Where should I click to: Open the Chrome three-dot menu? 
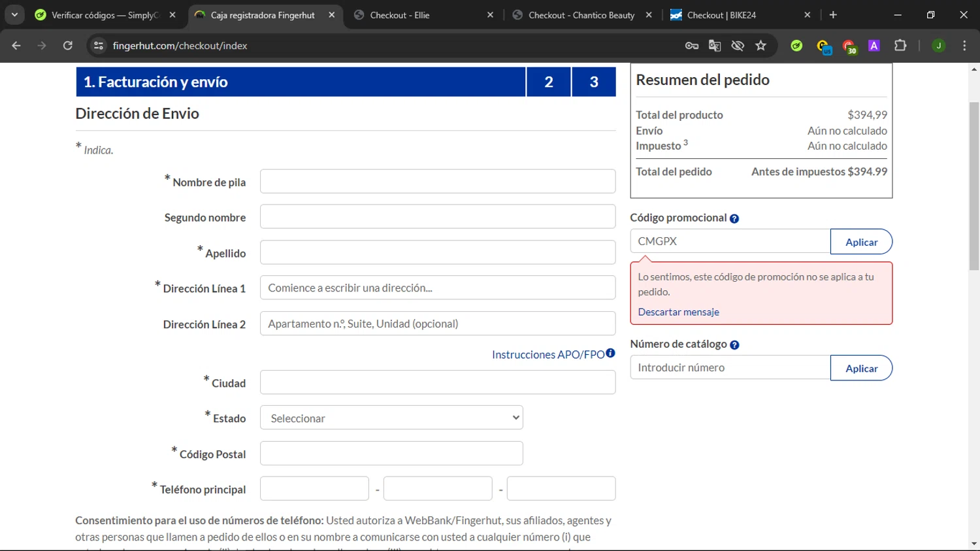point(964,46)
